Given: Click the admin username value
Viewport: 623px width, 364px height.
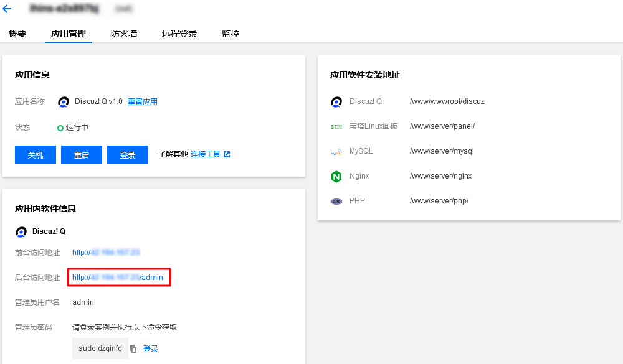Looking at the screenshot, I should pos(83,302).
